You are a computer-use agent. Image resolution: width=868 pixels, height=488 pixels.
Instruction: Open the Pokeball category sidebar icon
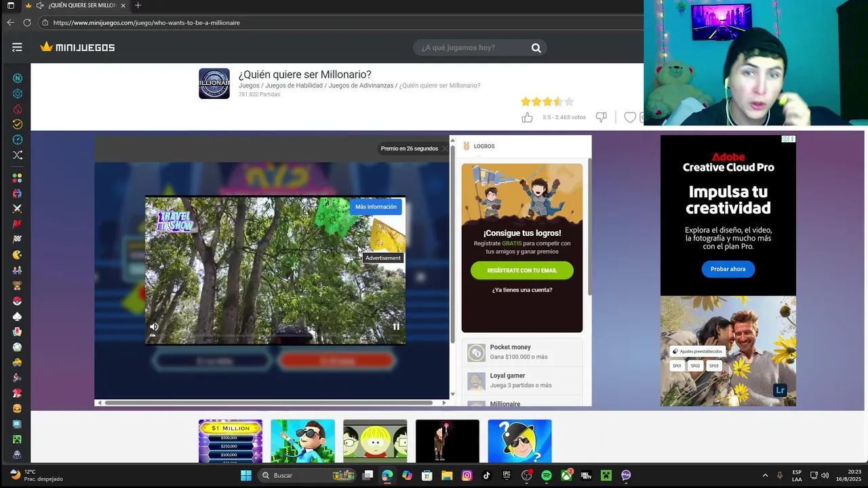18,301
